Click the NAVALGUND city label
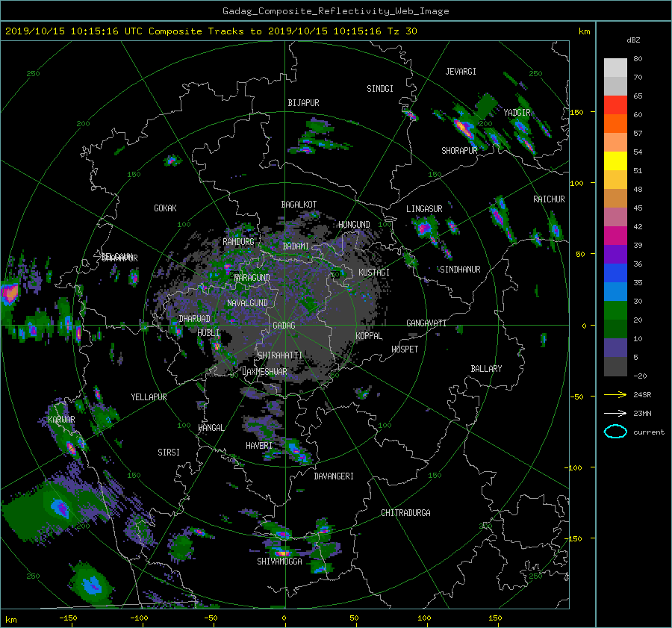672x628 pixels. coord(247,303)
